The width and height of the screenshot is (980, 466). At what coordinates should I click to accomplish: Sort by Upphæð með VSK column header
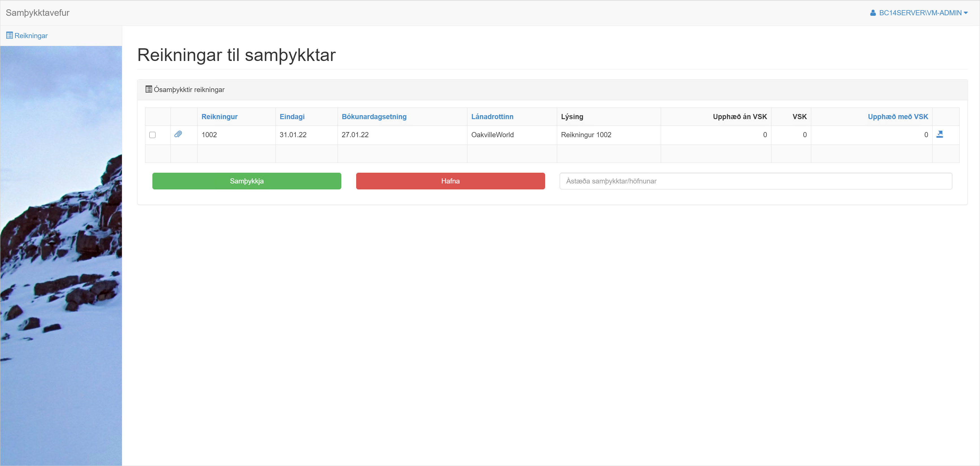tap(898, 117)
